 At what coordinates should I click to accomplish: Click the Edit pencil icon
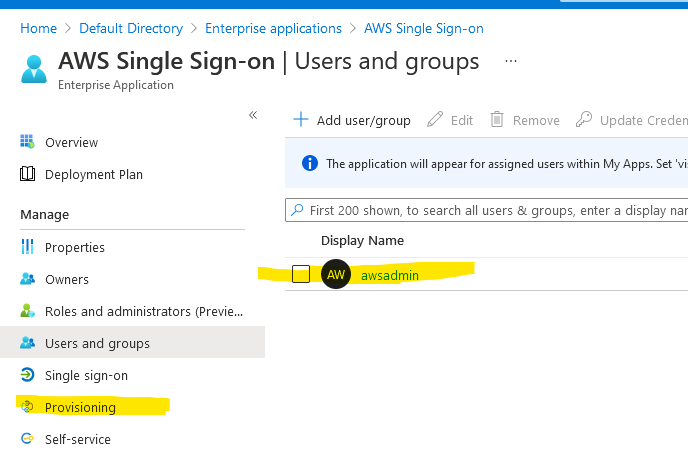pos(435,119)
